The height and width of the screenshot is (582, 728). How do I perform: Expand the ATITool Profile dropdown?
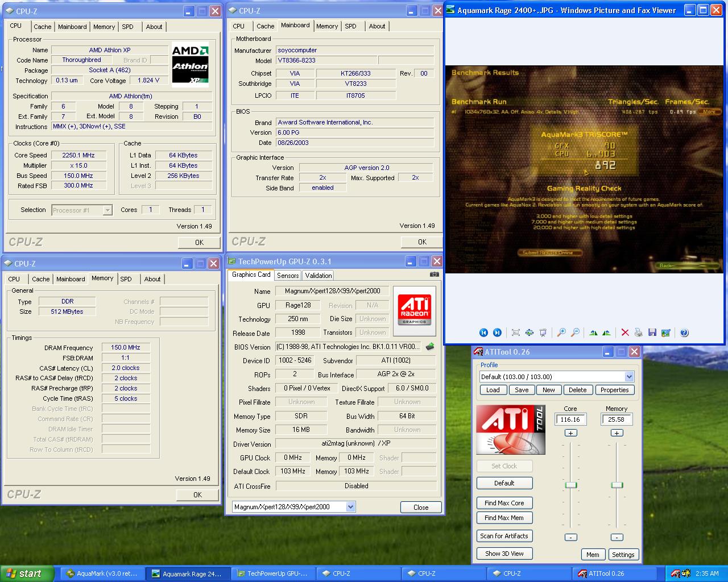(629, 377)
